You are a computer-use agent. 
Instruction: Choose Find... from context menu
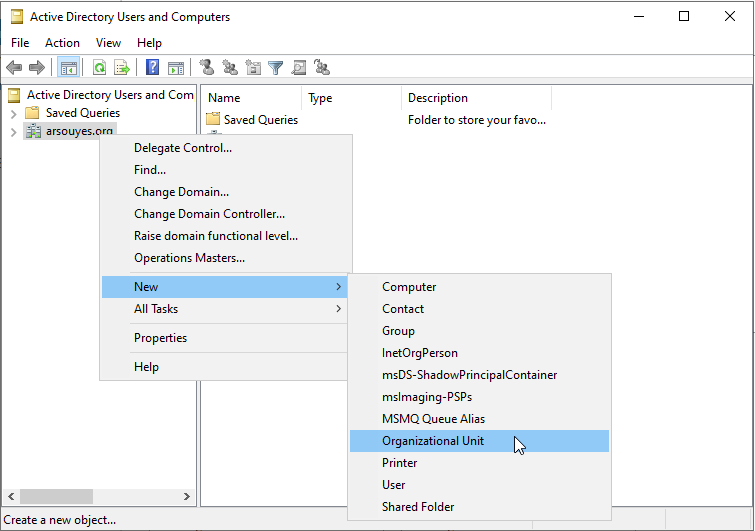click(x=224, y=170)
